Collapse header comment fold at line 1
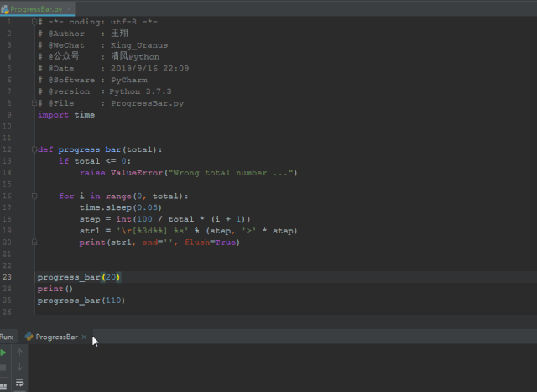The height and width of the screenshot is (392, 537). click(x=34, y=22)
